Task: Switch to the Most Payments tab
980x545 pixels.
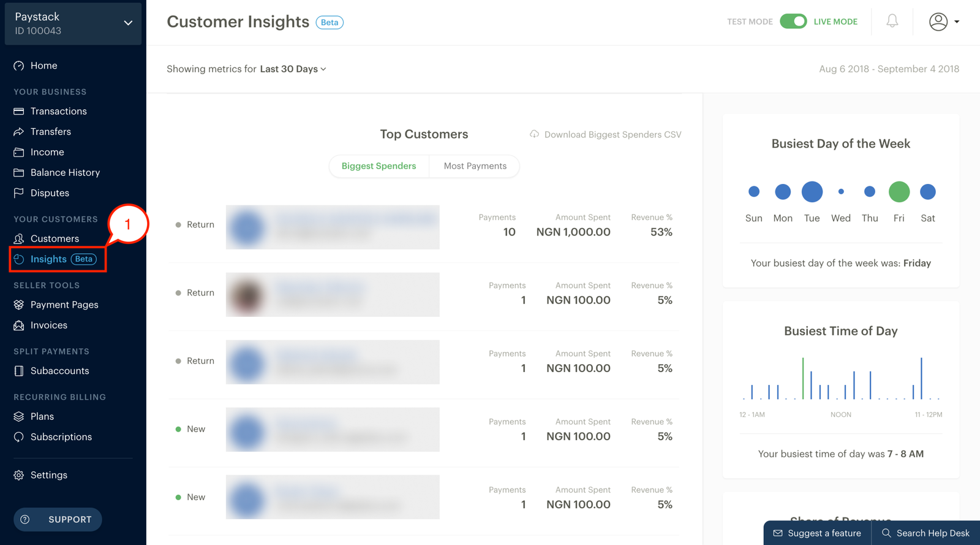Action: [475, 166]
